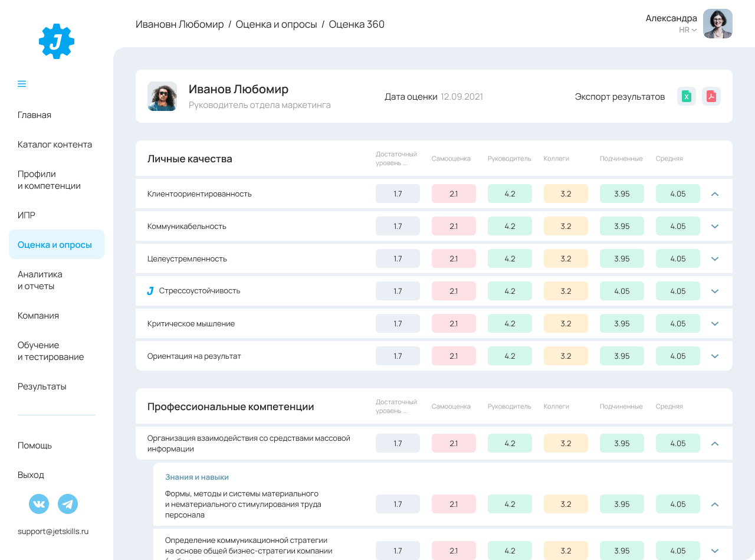This screenshot has width=755, height=560.
Task: Click Целеустремленность colleagues score 3.2
Action: pos(566,258)
